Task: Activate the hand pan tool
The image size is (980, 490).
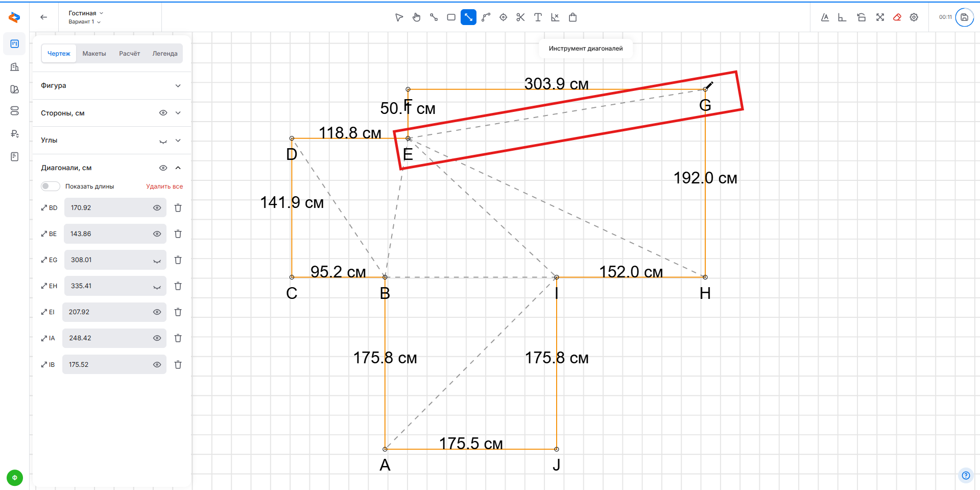Action: click(416, 17)
